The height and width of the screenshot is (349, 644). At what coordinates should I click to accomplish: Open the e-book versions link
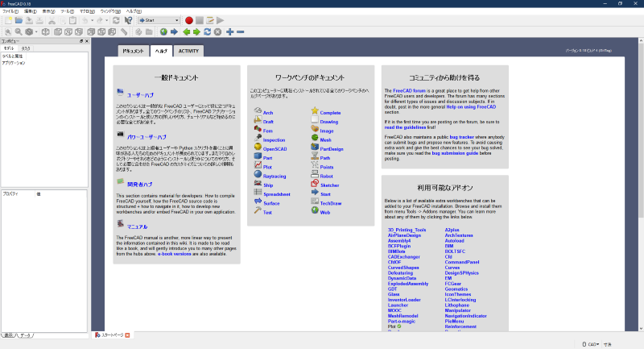coord(175,254)
